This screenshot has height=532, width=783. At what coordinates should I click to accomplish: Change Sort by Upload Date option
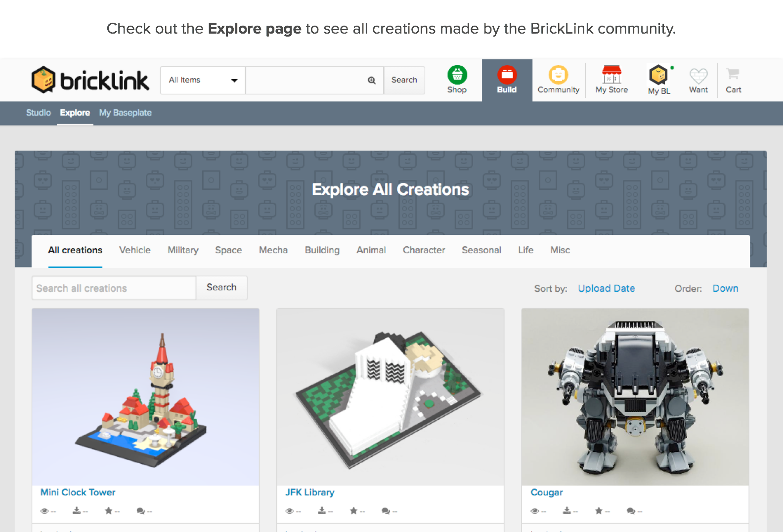[x=607, y=288]
